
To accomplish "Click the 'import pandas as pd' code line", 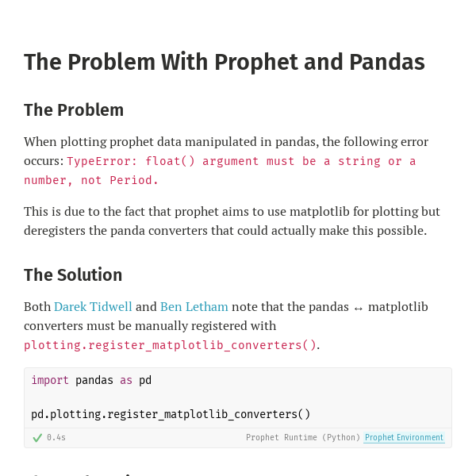I will (x=91, y=380).
